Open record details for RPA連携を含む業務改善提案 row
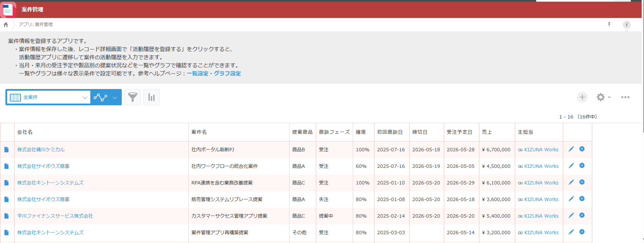Image resolution: width=644 pixels, height=243 pixels. click(x=6, y=183)
